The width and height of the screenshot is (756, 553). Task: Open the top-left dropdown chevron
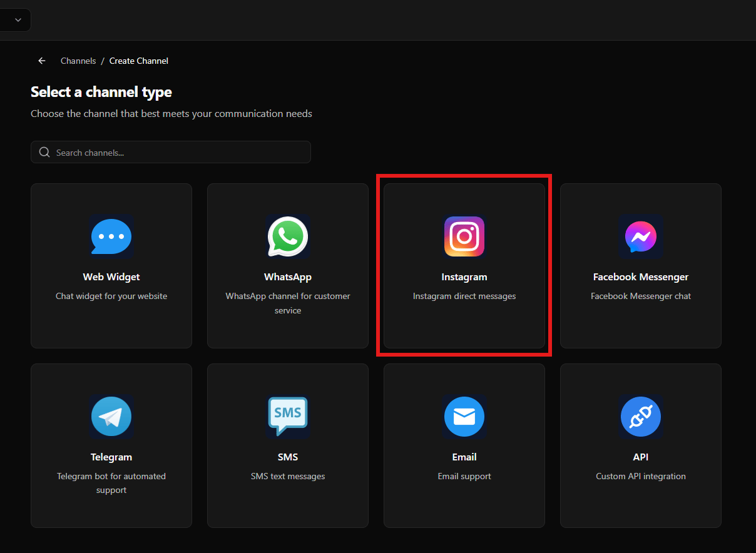coord(18,20)
